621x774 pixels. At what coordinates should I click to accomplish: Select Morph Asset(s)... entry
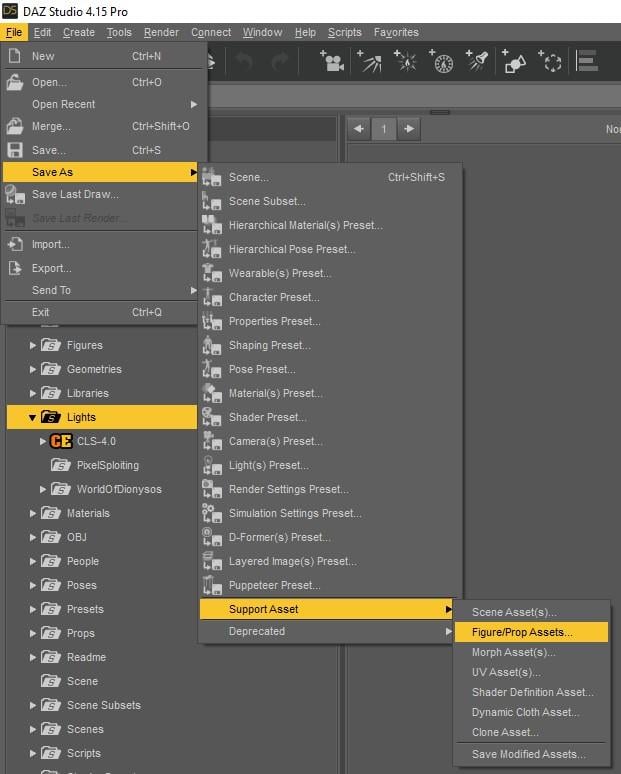point(531,653)
